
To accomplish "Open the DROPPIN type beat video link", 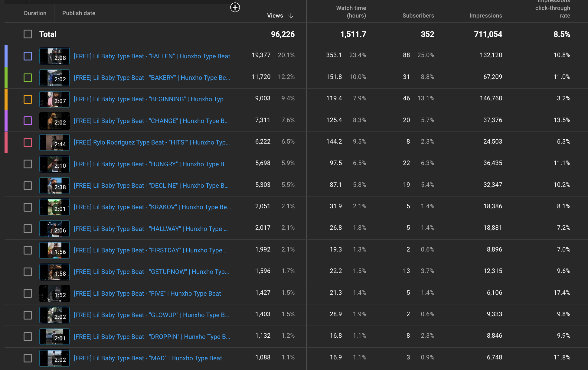I will pyautogui.click(x=152, y=337).
